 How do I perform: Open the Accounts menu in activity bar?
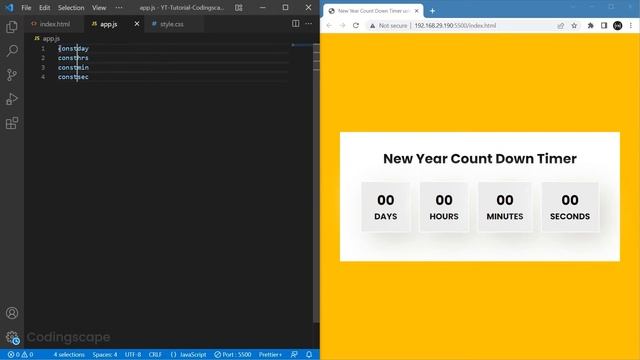(x=12, y=313)
